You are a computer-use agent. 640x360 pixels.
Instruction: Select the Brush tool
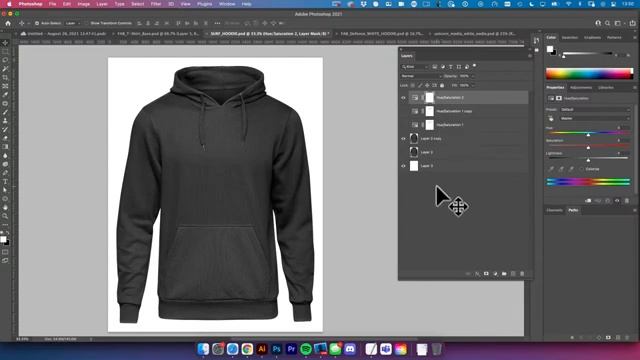[x=5, y=112]
